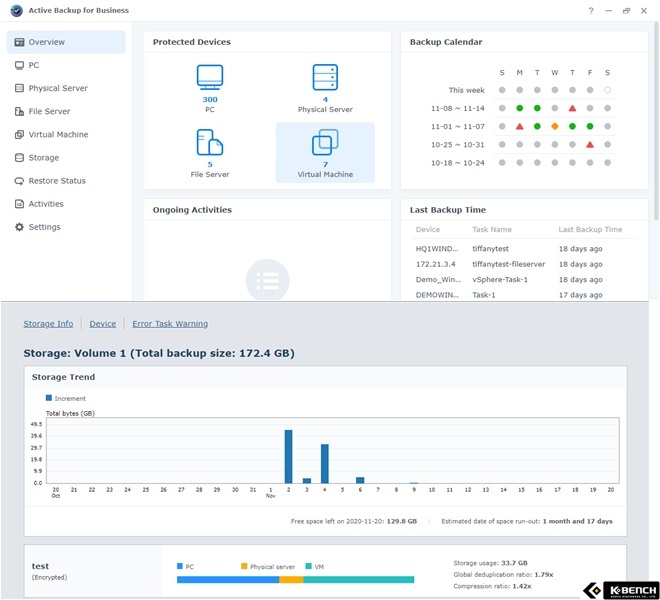Open the PC section in sidebar
Screen dimensions: 660x600
[66, 65]
